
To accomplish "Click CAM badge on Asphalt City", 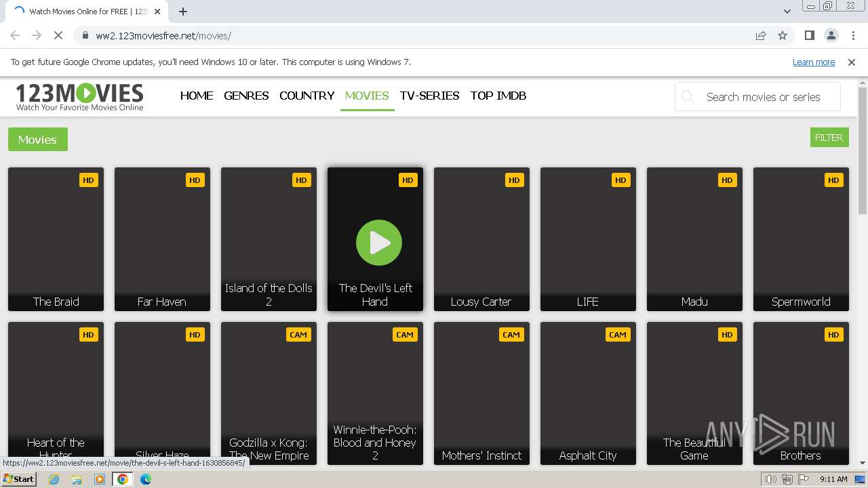I will pos(618,335).
